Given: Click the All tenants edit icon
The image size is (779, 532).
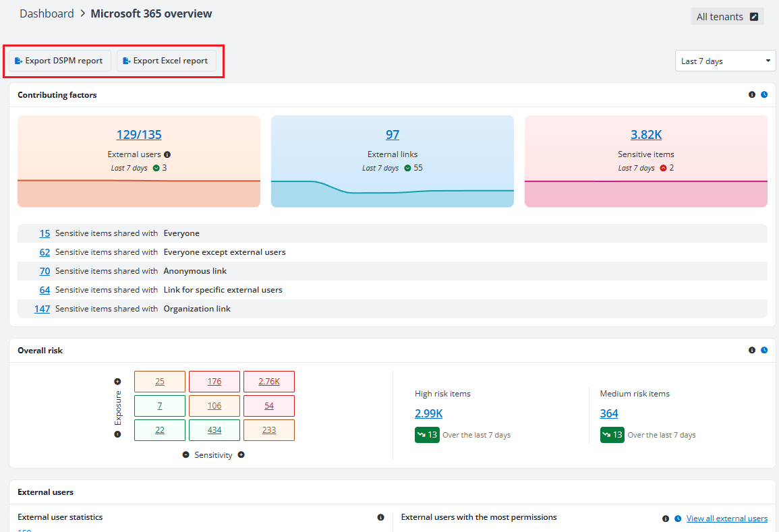Looking at the screenshot, I should tap(754, 17).
